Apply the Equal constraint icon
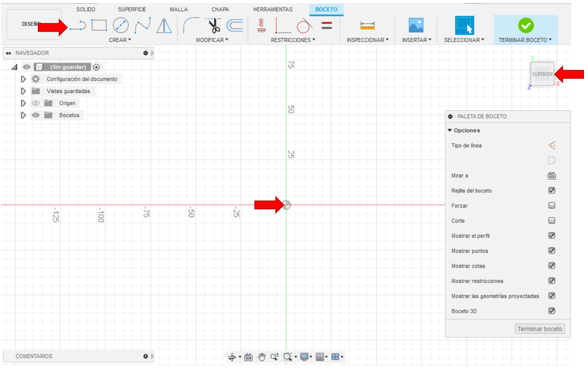 pyautogui.click(x=327, y=26)
